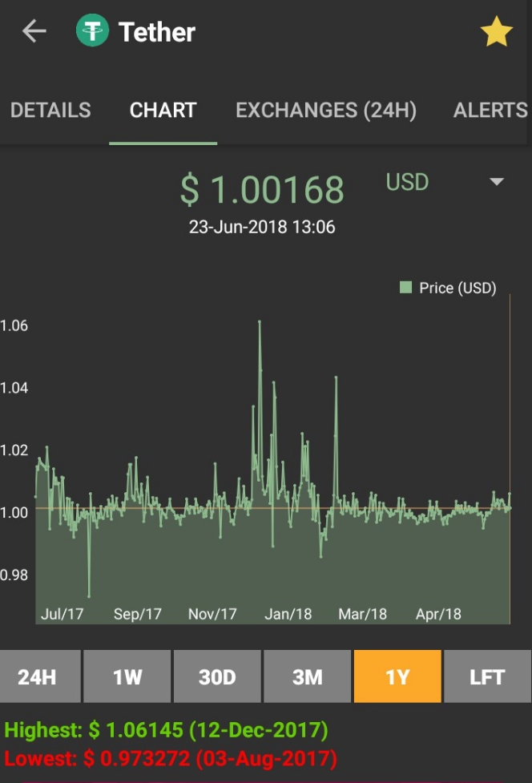Open the Exchanges (24H) tab
This screenshot has height=783, width=532.
click(x=326, y=111)
